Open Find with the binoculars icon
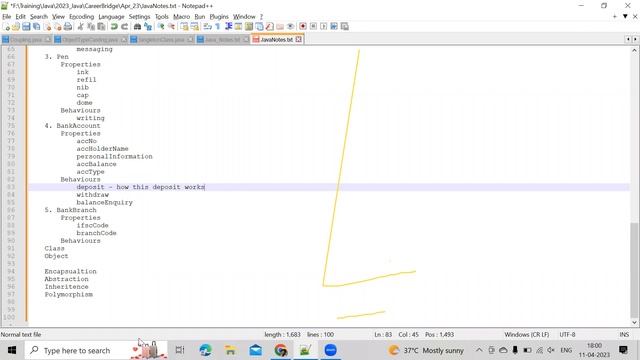Screen dimensions: 640x360 (x=137, y=27)
